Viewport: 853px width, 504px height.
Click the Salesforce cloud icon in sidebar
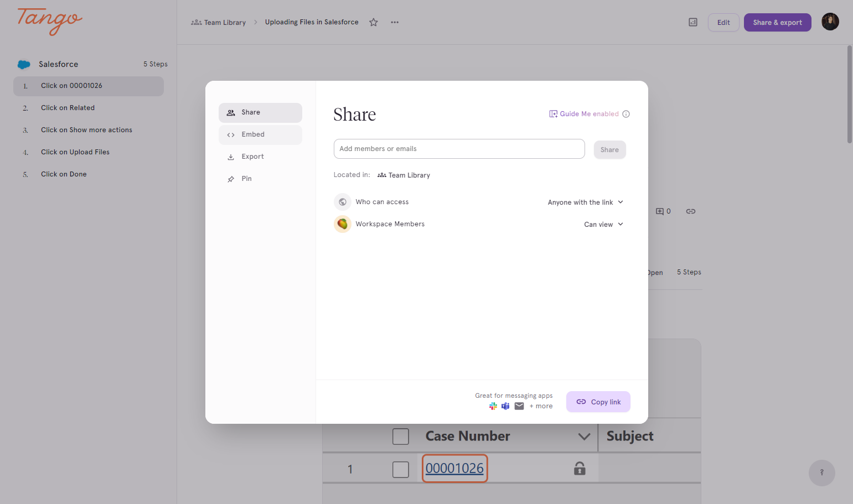(24, 64)
